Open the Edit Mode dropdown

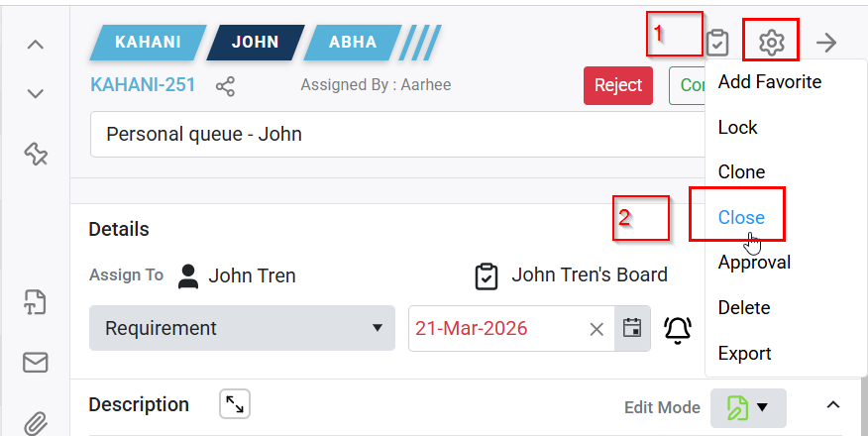pos(748,407)
